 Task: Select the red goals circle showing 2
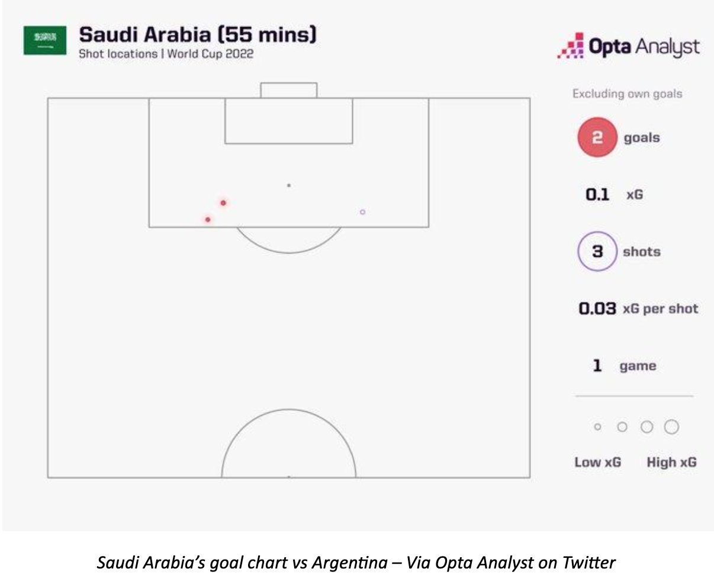click(597, 138)
